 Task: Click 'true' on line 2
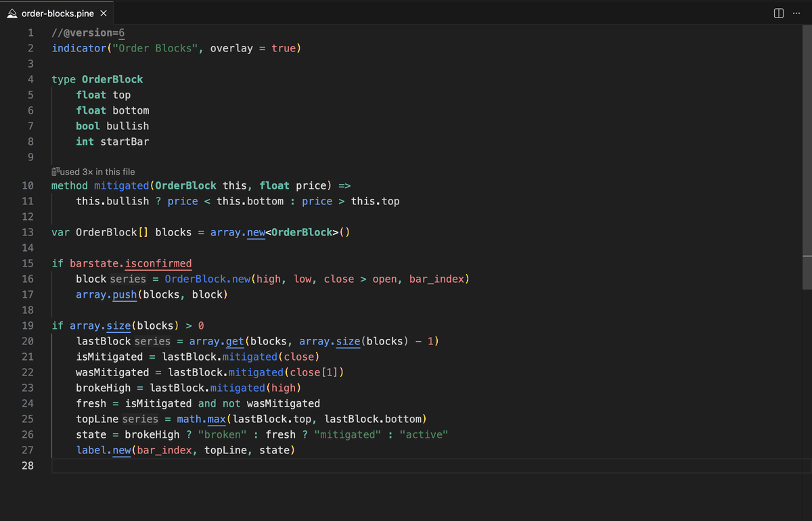click(x=284, y=49)
